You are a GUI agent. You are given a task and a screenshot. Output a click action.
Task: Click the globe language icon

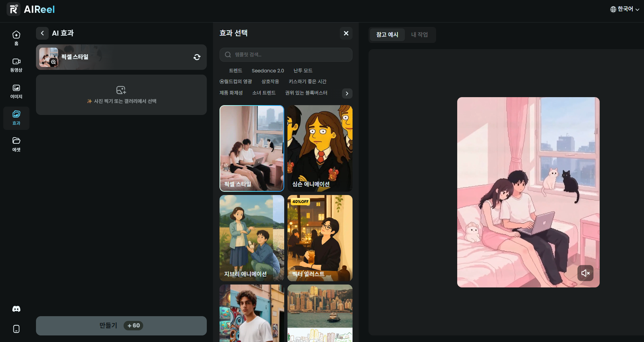(x=613, y=9)
